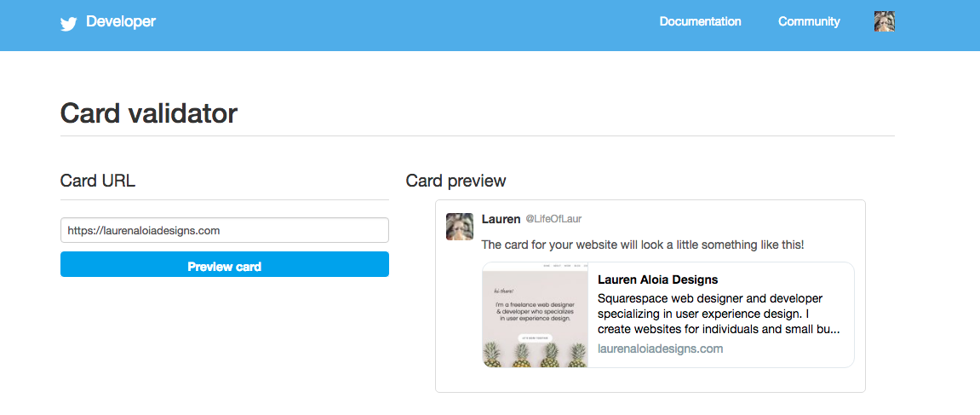The height and width of the screenshot is (415, 980).
Task: Click the Lauren display name
Action: point(501,219)
